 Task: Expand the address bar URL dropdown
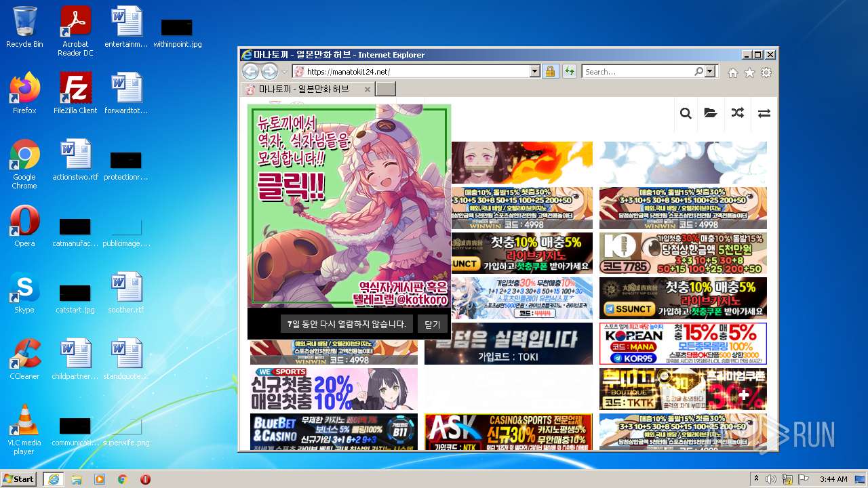pos(534,71)
